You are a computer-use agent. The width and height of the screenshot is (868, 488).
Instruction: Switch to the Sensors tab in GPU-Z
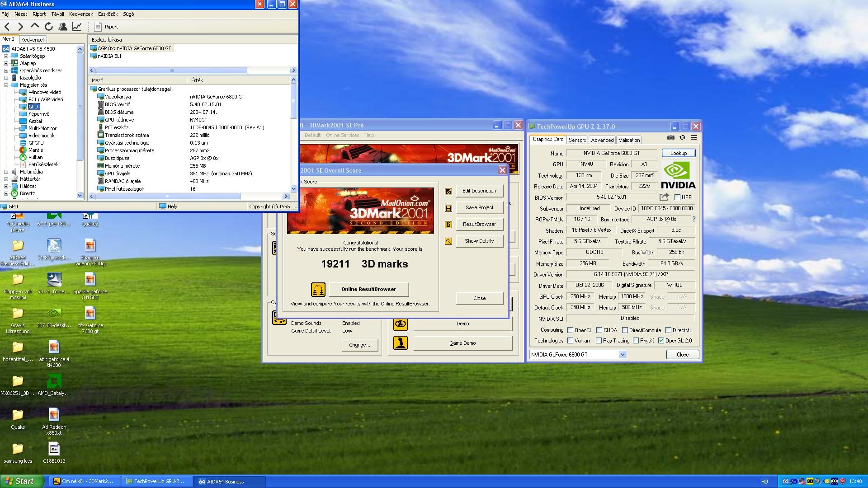tap(577, 140)
